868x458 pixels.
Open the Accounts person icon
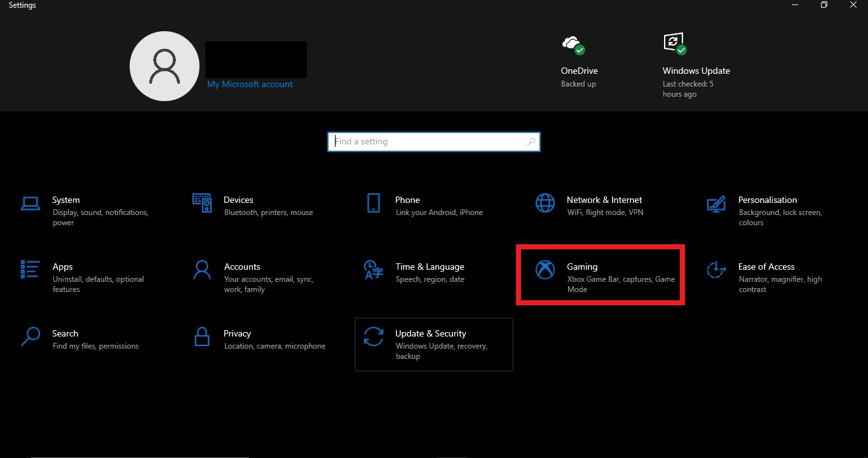(202, 270)
